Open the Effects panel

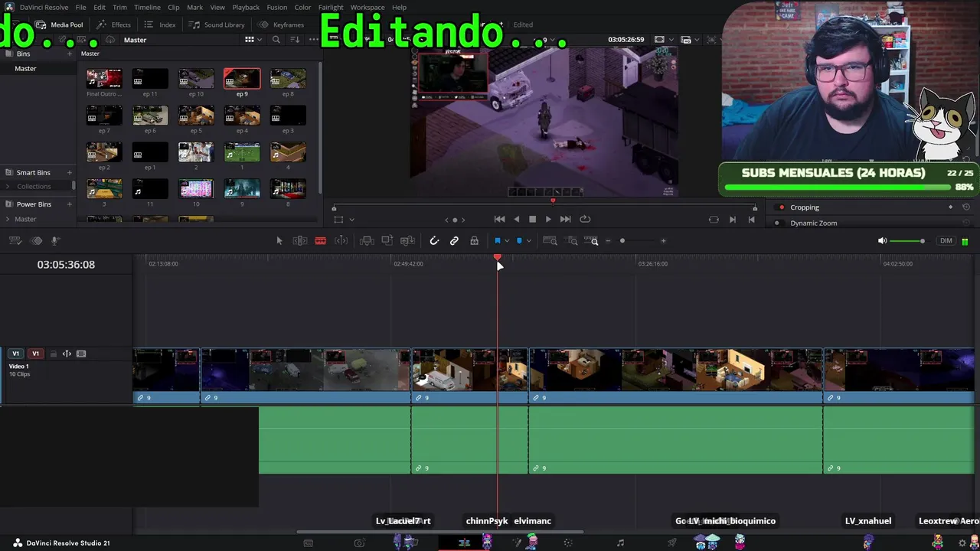pos(113,24)
